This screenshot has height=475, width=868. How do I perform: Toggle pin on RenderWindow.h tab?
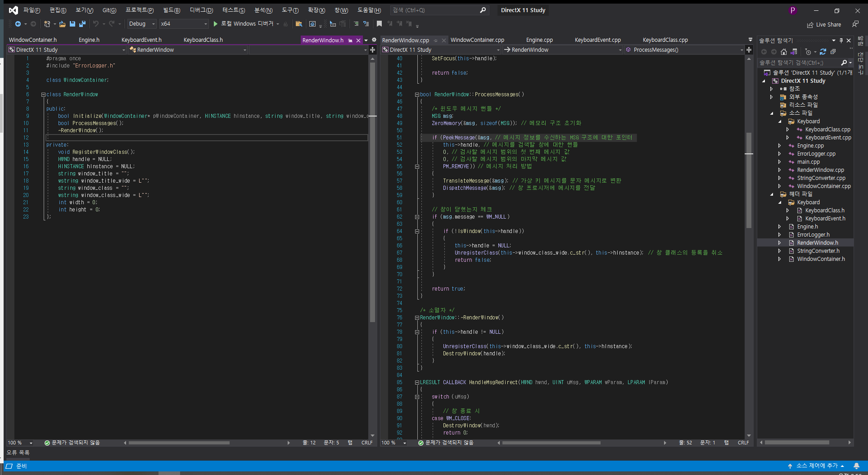tap(350, 40)
